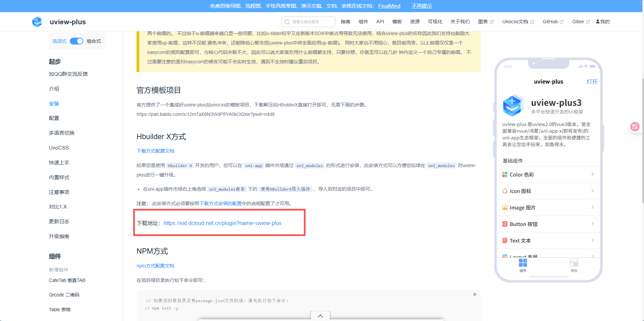Click the 打开 button in the phone preview

592,82
